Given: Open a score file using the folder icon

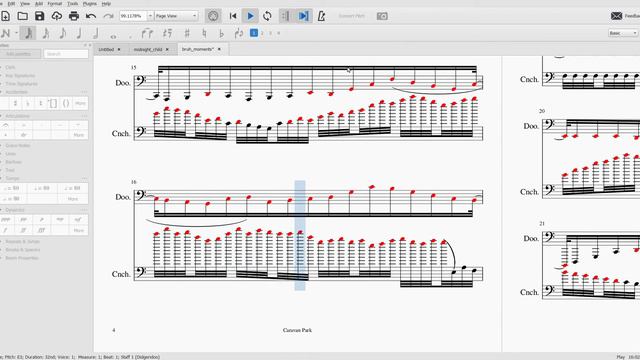Looking at the screenshot, I should tap(22, 16).
